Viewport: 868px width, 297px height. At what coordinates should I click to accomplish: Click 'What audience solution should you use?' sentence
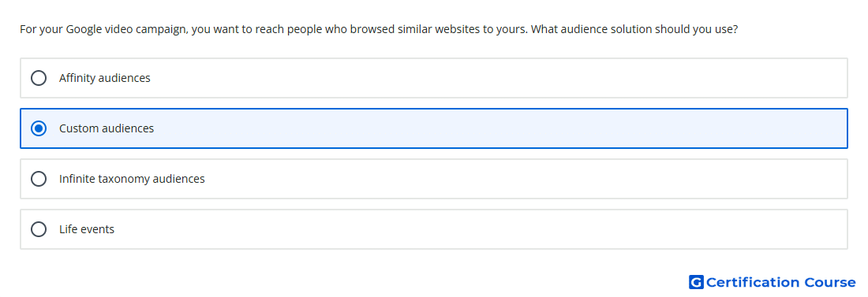(634, 29)
